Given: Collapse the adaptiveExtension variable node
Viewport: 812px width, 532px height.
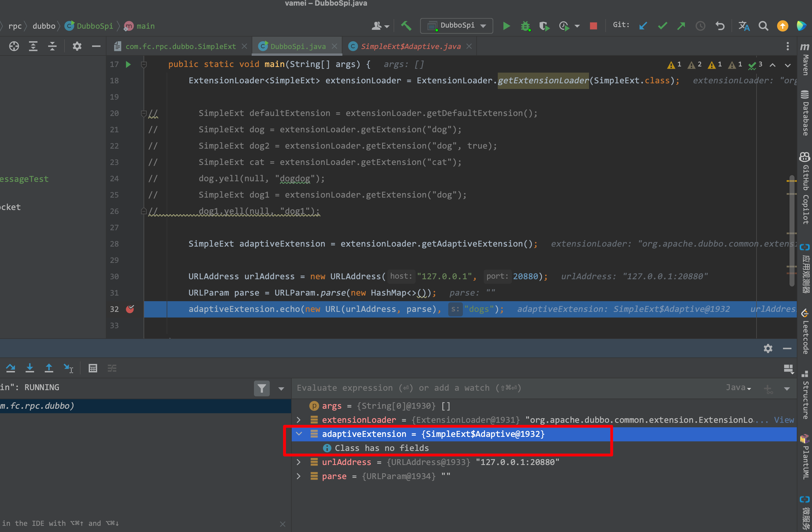Looking at the screenshot, I should (x=299, y=434).
